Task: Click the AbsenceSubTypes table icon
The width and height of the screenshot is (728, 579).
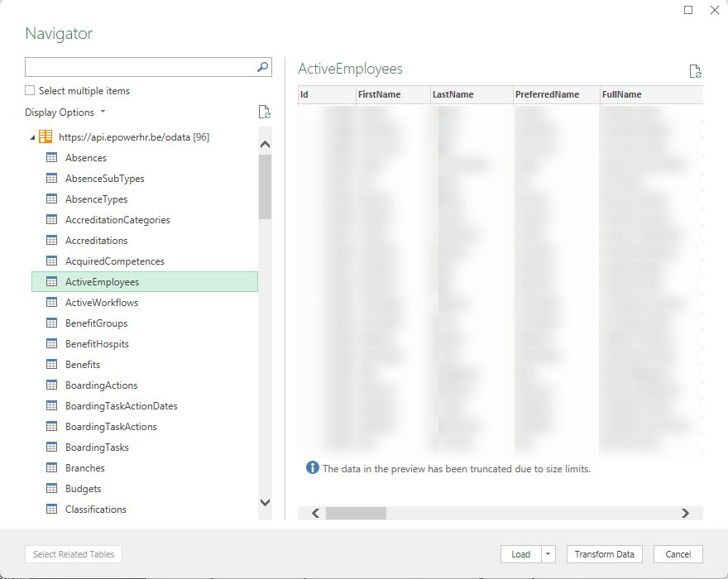Action: (x=51, y=179)
